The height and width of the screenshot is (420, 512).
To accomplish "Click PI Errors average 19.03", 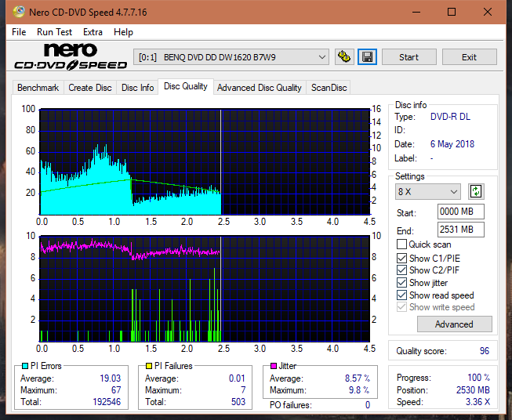I will tap(111, 378).
